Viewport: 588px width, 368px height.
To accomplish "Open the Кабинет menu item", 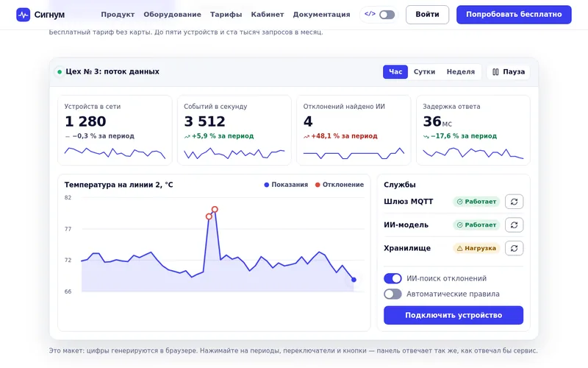I will click(268, 15).
